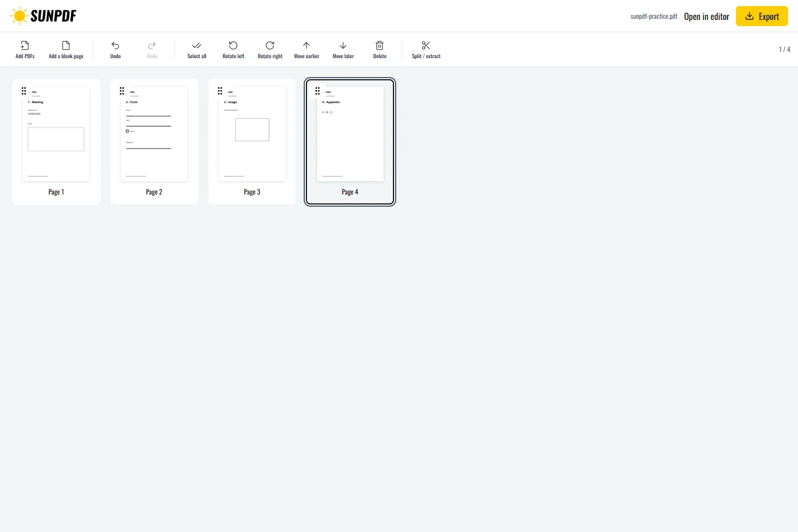Undo the last action
Image resolution: width=798 pixels, height=532 pixels.
[115, 49]
